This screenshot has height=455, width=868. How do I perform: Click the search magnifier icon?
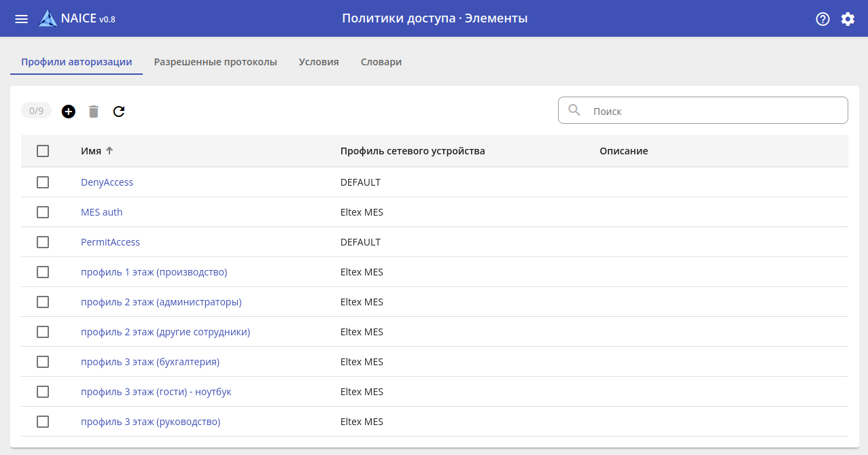574,110
